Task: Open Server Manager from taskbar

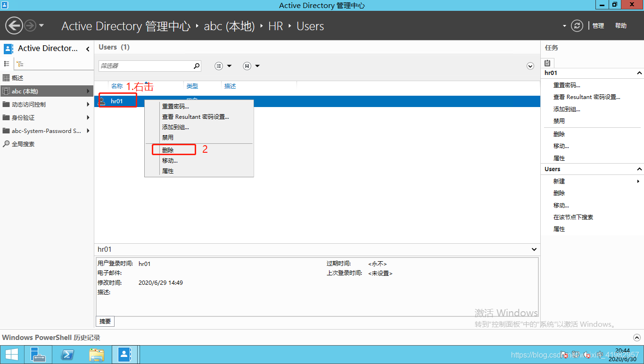Action: [x=38, y=355]
